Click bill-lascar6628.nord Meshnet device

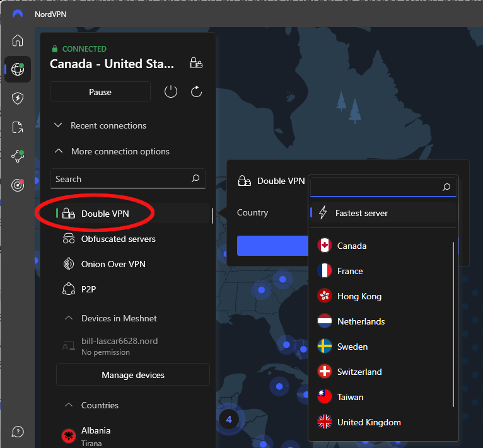pos(133,346)
